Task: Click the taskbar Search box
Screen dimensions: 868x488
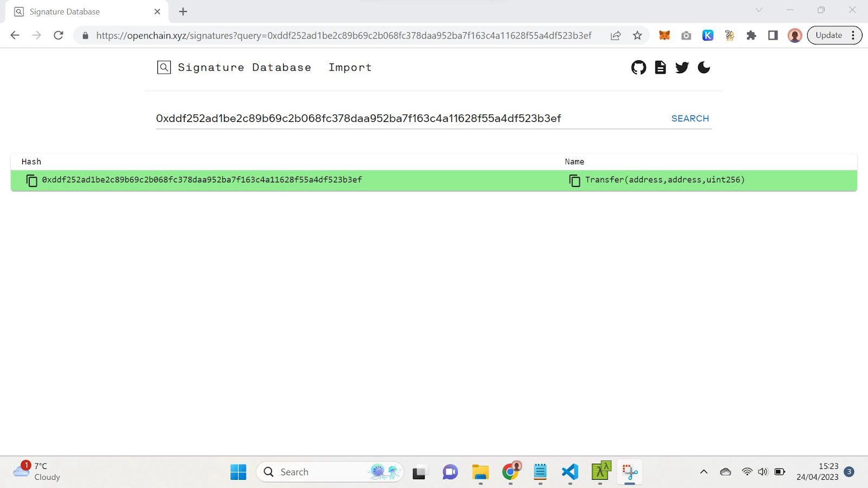Action: click(330, 472)
